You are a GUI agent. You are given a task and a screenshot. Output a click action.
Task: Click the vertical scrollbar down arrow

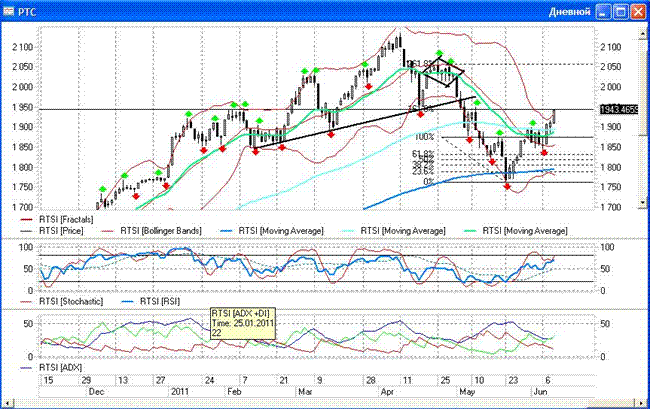(x=643, y=203)
